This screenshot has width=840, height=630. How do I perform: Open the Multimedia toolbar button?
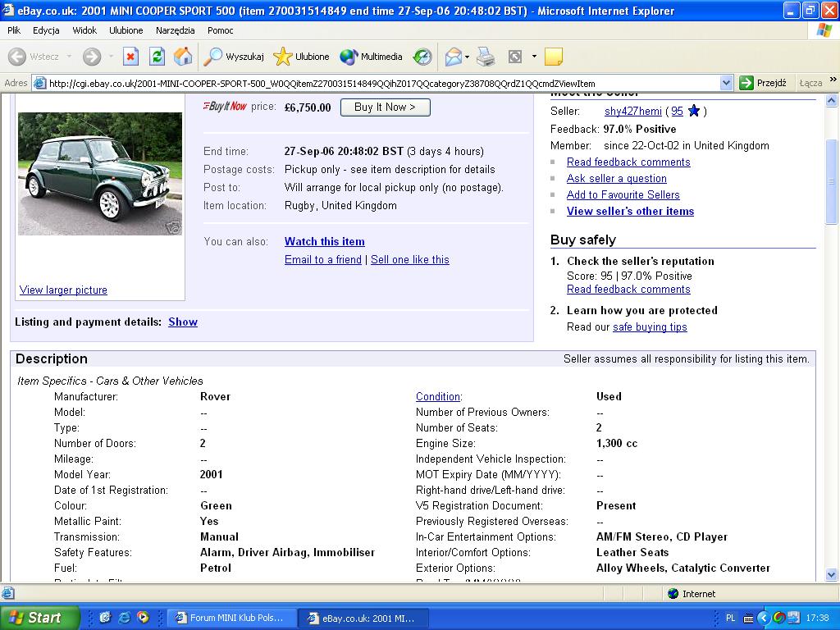click(371, 57)
